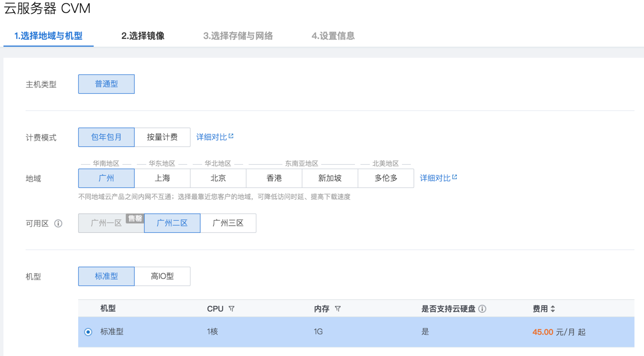Open tab 4.设置信息

pos(333,35)
